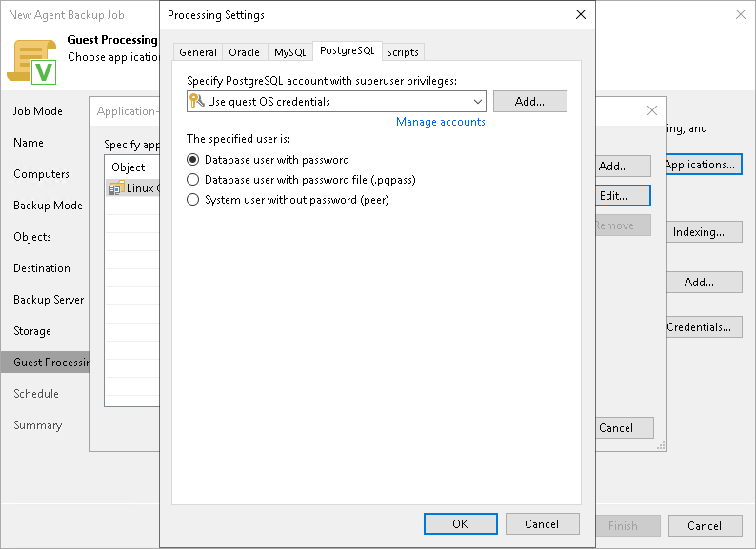
Task: Switch to the General tab
Action: point(198,52)
